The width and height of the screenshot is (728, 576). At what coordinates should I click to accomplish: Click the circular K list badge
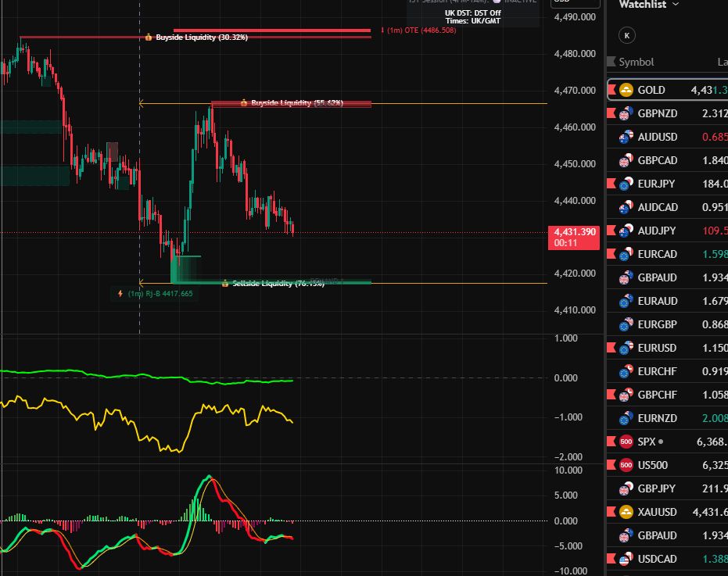(x=626, y=35)
